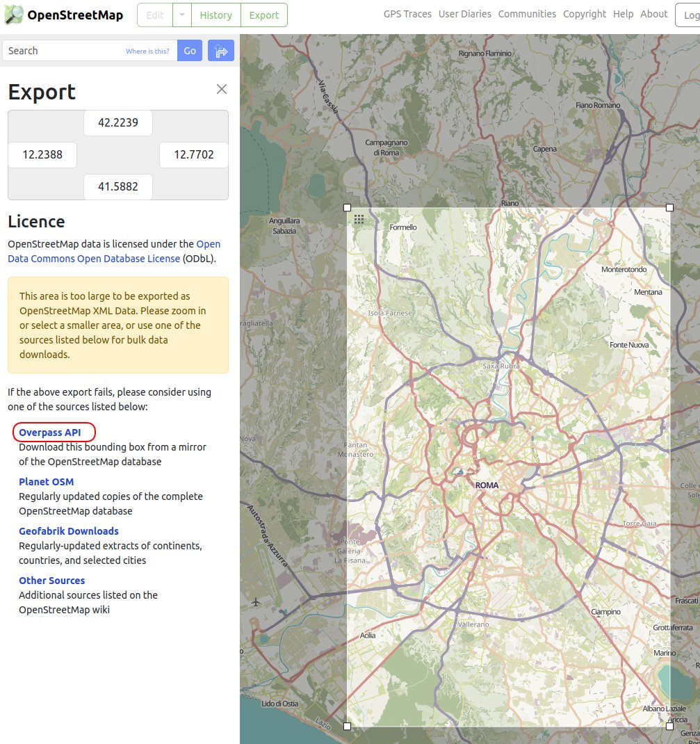This screenshot has width=700, height=744.
Task: Edit the north latitude field 42.2239
Action: tap(118, 122)
